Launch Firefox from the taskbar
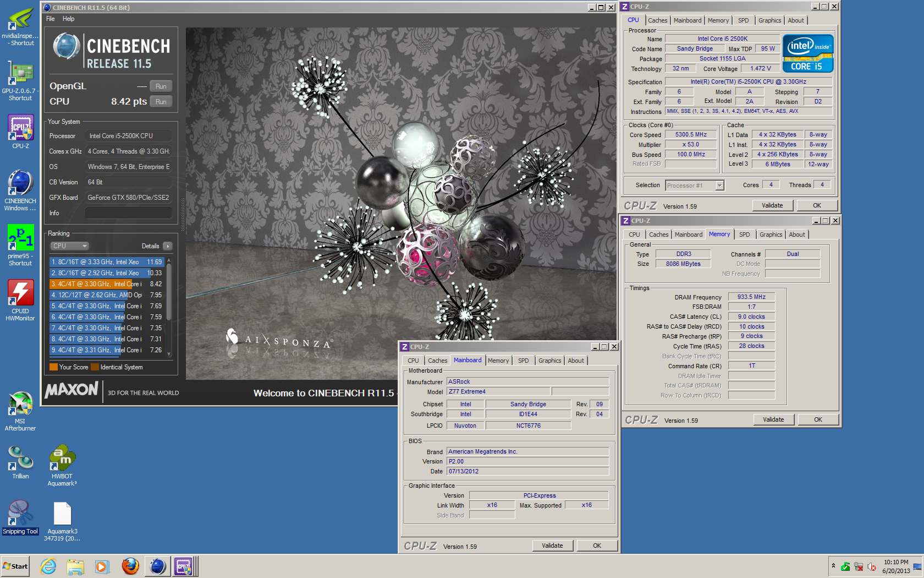 (130, 566)
